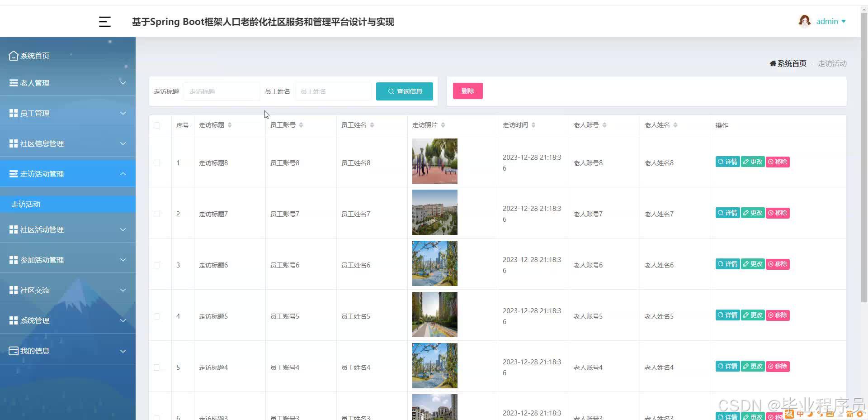The width and height of the screenshot is (868, 420).
Task: Select the 走访活动 submenu item
Action: 68,204
